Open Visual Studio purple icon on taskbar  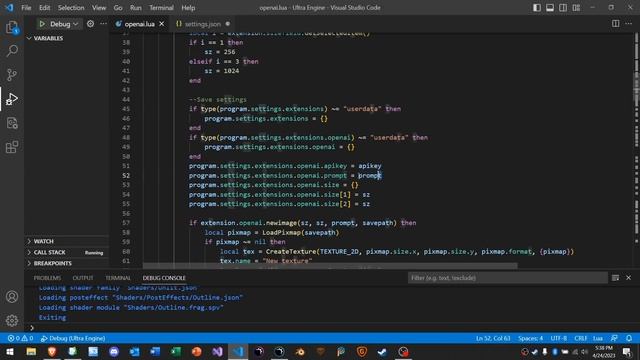pos(217,352)
